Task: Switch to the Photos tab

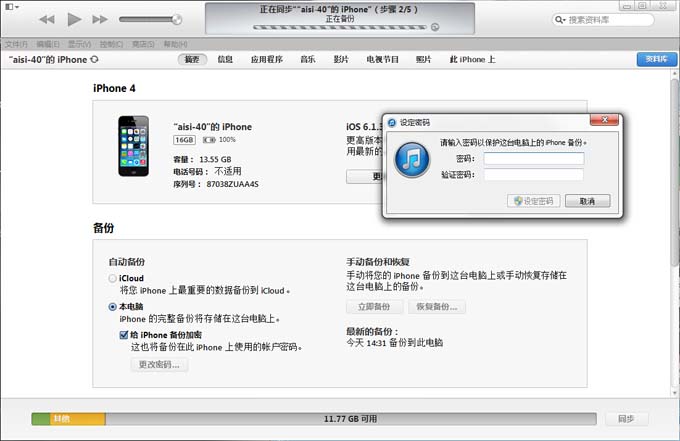Action: (423, 59)
